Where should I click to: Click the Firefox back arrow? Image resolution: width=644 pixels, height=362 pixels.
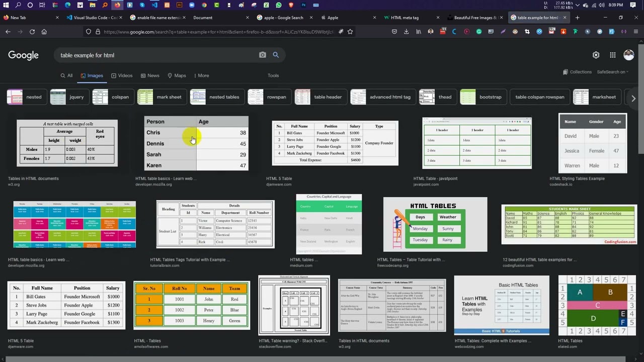tap(8, 32)
